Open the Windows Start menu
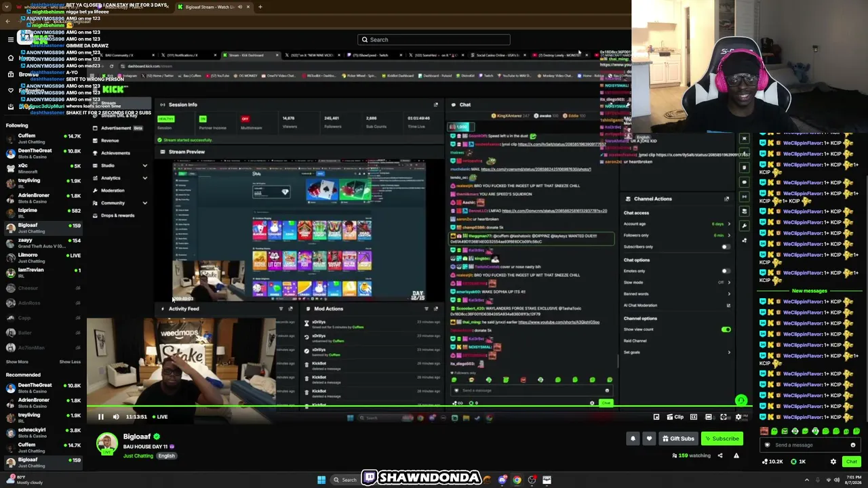 click(321, 480)
